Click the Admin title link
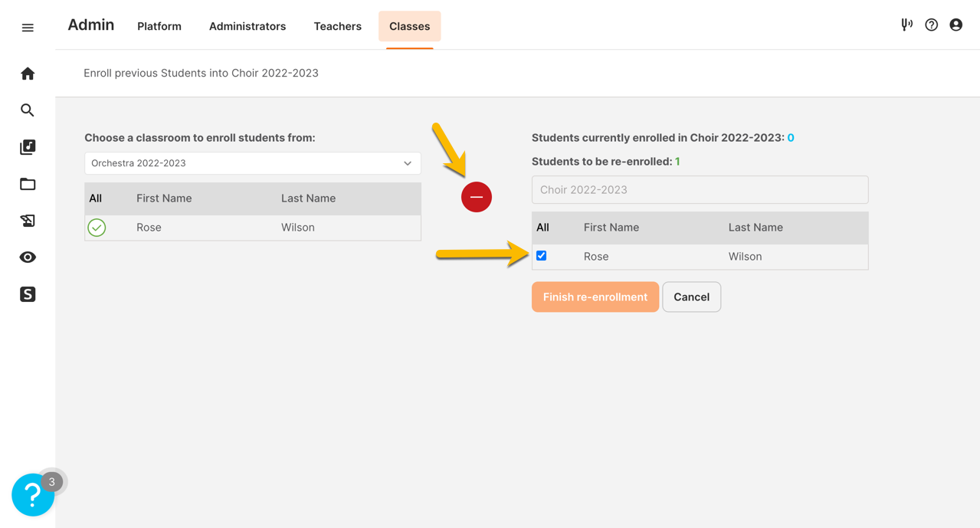 click(90, 25)
